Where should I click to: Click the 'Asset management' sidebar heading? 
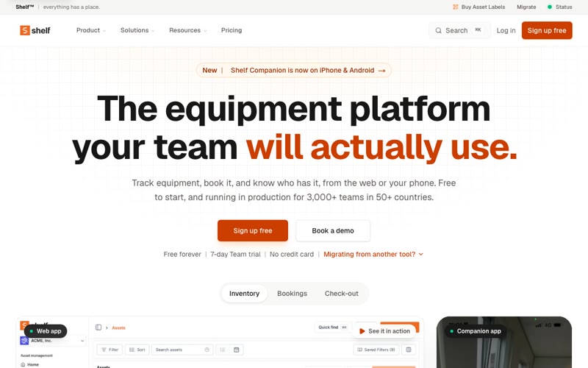(x=36, y=355)
